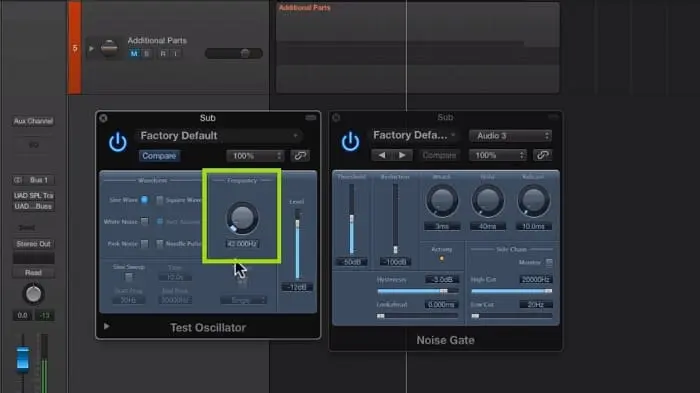
Task: Click the Noise Gate Release knob
Action: 533,201
